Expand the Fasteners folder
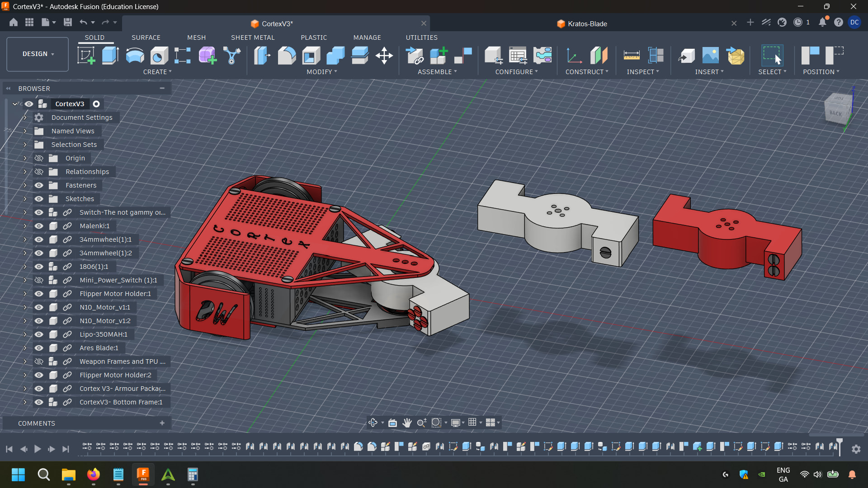868x488 pixels. pyautogui.click(x=25, y=185)
